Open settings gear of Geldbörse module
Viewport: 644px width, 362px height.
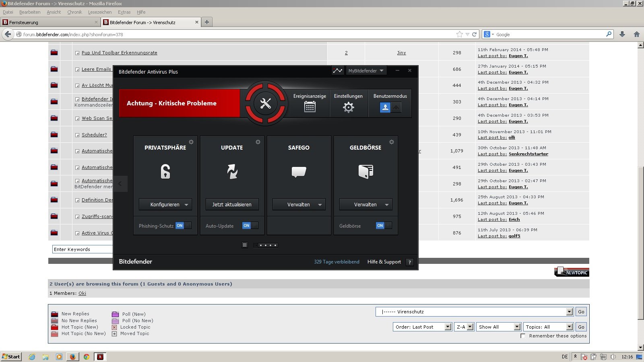click(392, 142)
